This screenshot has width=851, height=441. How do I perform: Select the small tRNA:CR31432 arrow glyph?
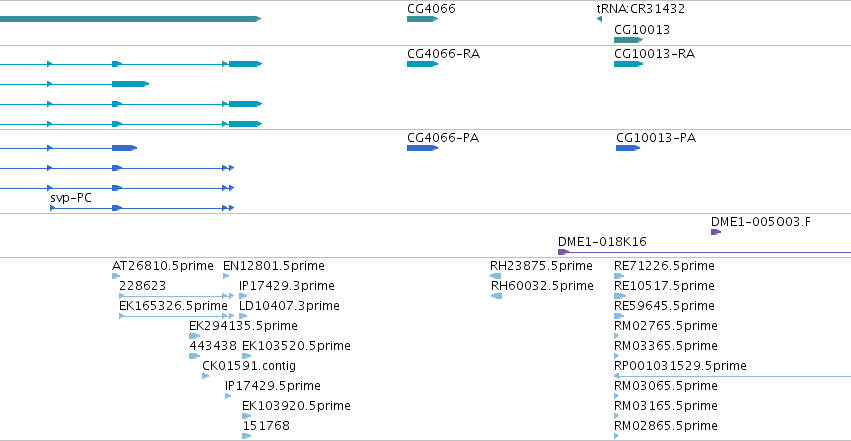(599, 19)
